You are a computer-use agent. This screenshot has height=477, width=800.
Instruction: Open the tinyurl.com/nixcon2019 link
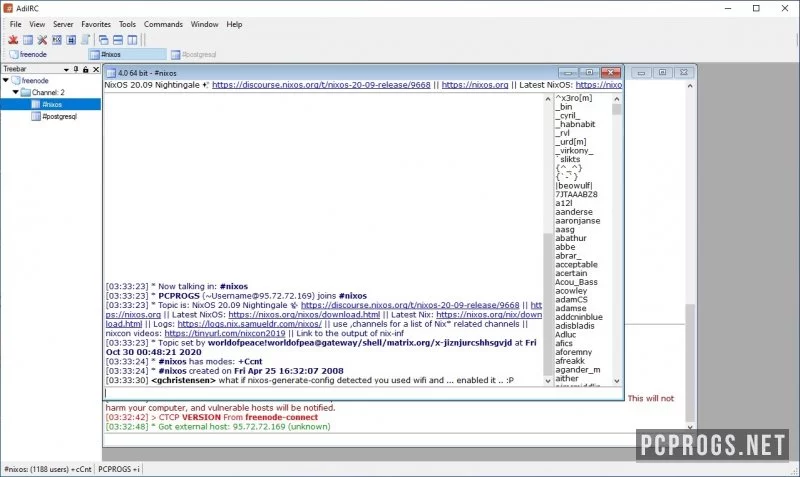click(224, 333)
